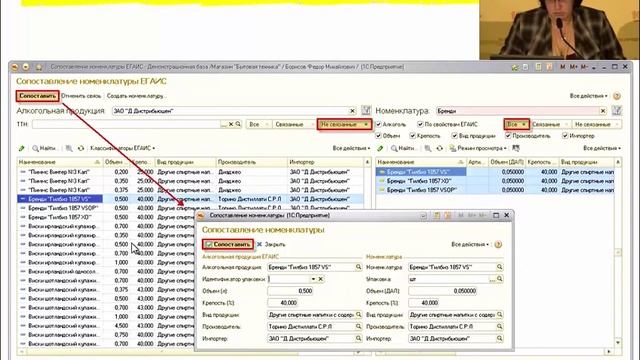Select left Все filter near ТТН
The image size is (640, 360).
point(258,124)
